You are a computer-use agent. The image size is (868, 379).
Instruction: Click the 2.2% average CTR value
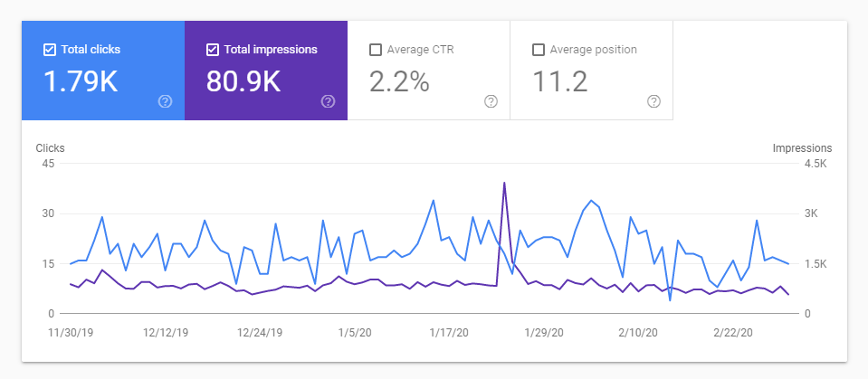click(399, 81)
